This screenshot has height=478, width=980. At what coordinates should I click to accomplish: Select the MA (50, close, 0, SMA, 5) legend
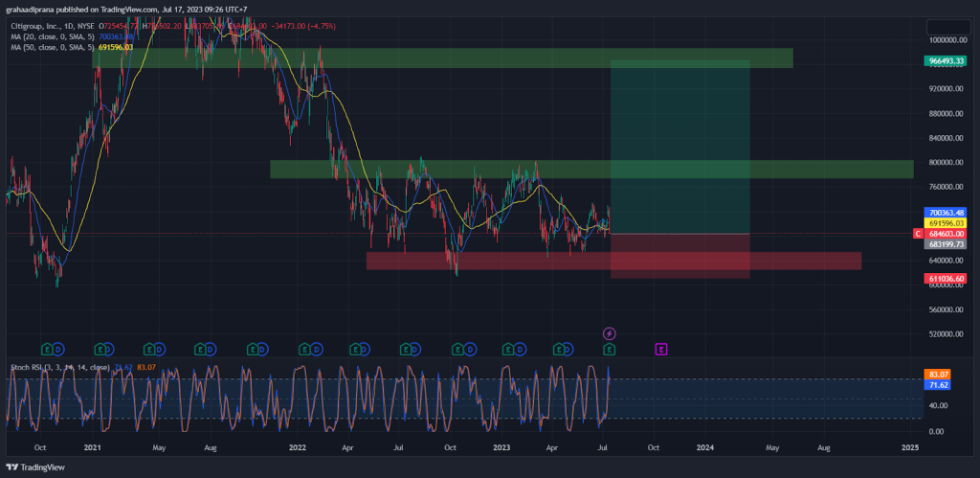click(x=54, y=47)
